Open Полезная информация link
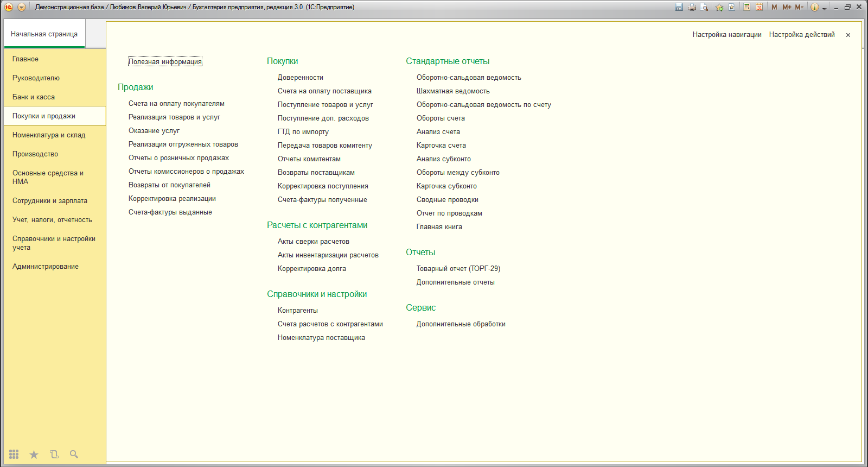This screenshot has width=868, height=467. [x=165, y=61]
